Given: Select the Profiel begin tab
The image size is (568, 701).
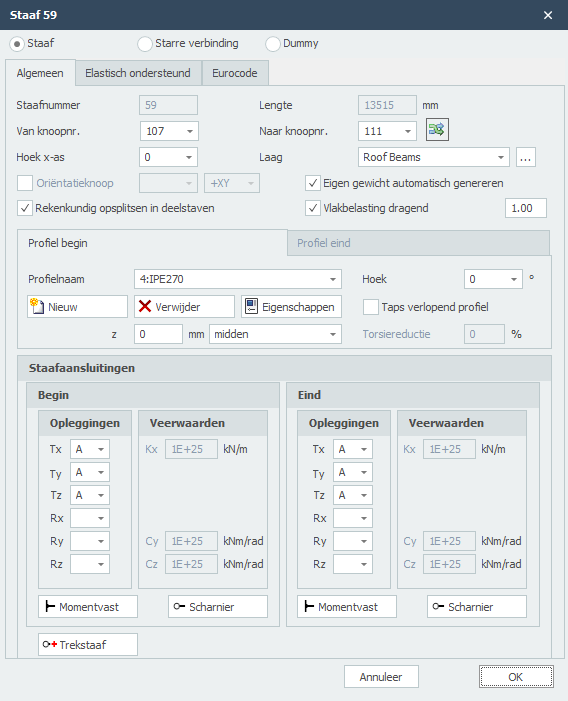Looking at the screenshot, I should [152, 243].
